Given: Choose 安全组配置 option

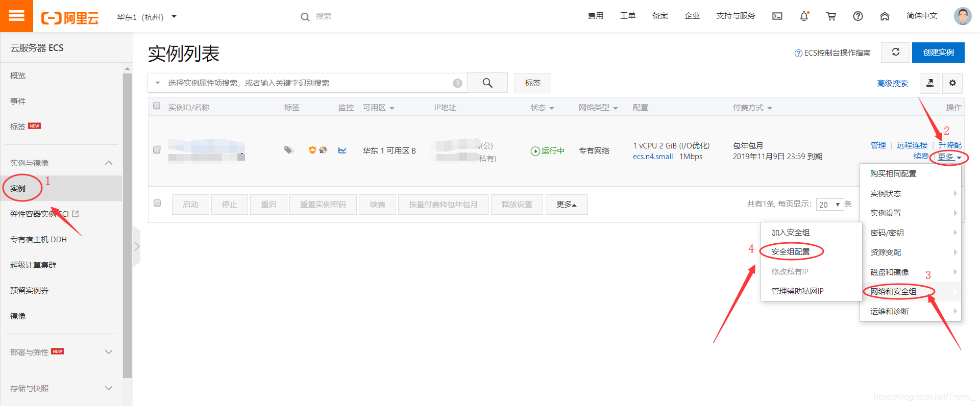Looking at the screenshot, I should (x=811, y=251).
